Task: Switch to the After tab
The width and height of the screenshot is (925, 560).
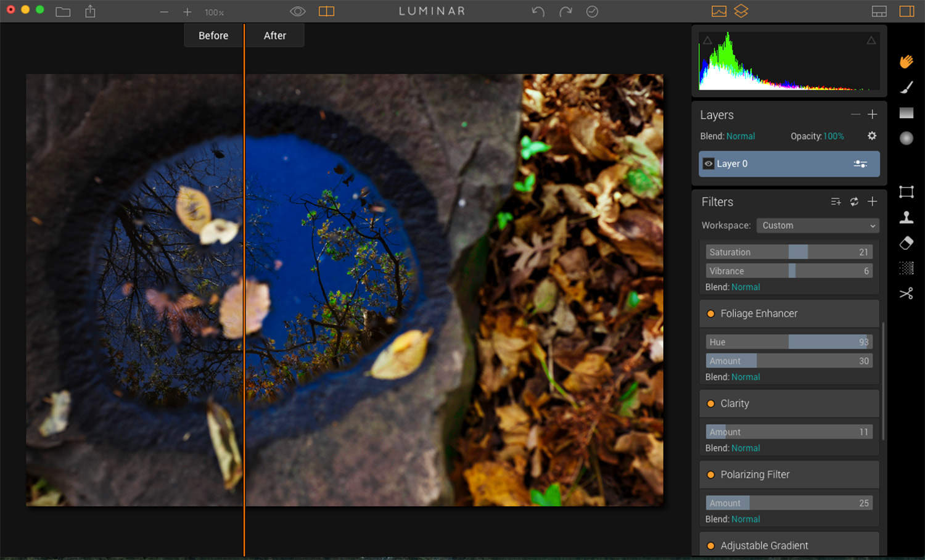Action: (x=274, y=35)
